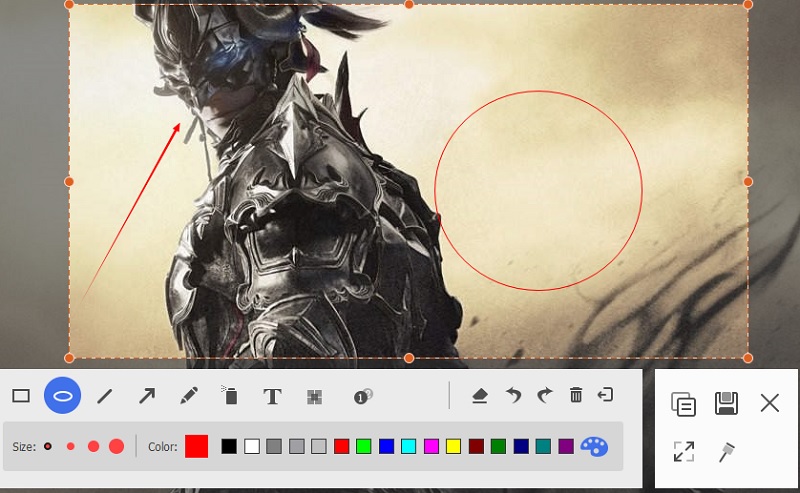
Task: Pick the yellow color swatch
Action: click(454, 447)
